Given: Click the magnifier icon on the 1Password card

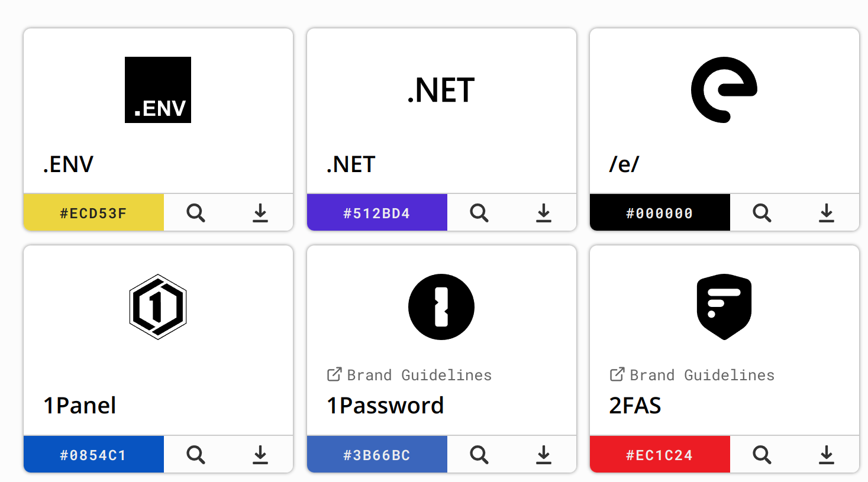Looking at the screenshot, I should click(479, 454).
